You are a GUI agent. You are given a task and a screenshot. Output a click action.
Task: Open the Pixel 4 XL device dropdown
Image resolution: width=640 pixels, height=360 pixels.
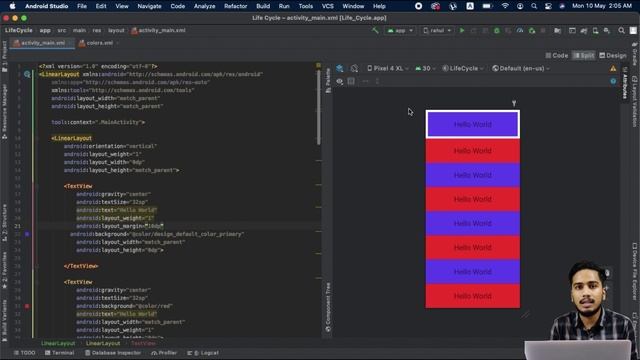tap(387, 69)
